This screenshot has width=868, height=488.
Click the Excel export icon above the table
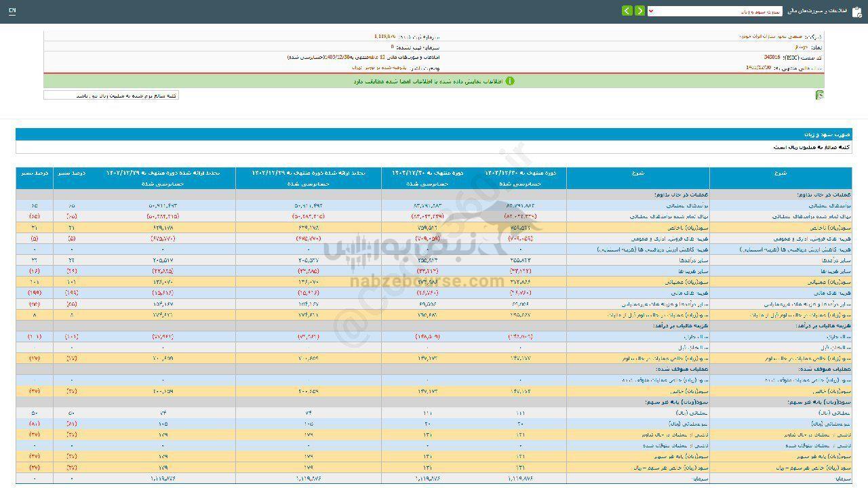pyautogui.click(x=819, y=95)
